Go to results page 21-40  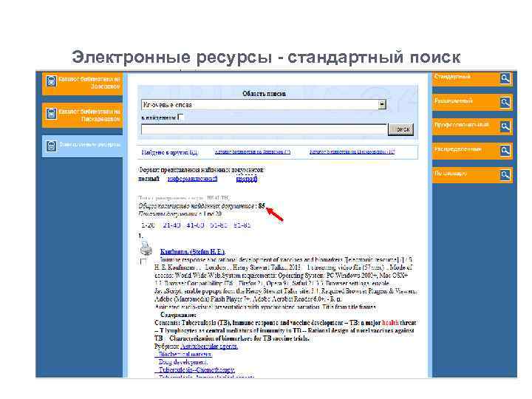click(171, 225)
